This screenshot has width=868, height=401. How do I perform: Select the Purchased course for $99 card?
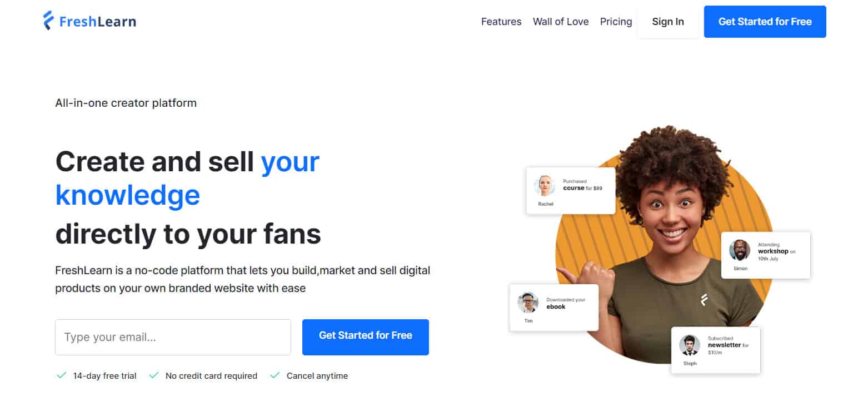pos(571,191)
